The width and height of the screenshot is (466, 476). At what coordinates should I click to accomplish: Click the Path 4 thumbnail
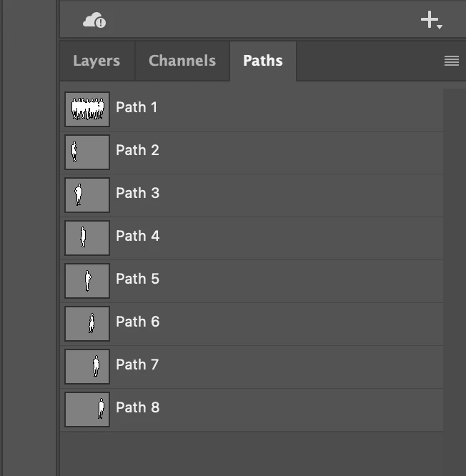coord(87,238)
